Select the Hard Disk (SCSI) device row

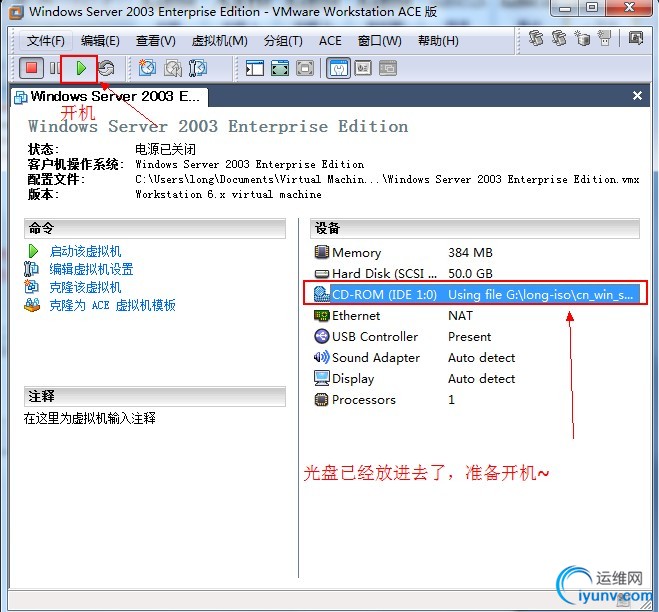(476, 274)
